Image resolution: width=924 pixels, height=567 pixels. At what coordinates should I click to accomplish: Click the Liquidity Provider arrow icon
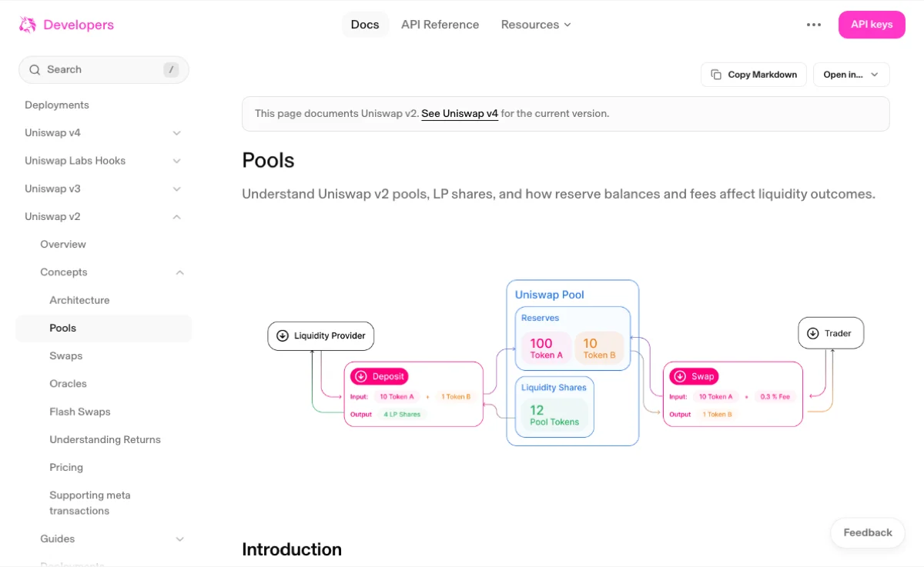point(283,335)
